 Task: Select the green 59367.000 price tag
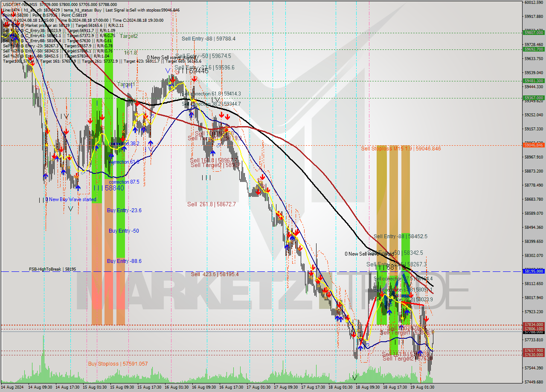tap(534, 98)
